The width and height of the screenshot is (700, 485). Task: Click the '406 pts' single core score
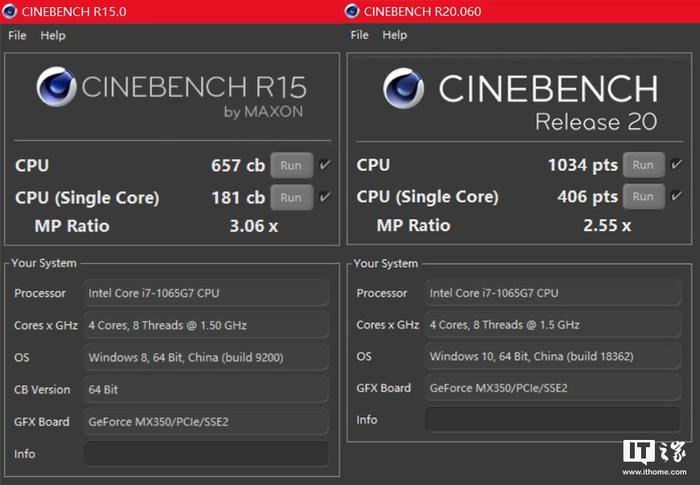tap(588, 197)
